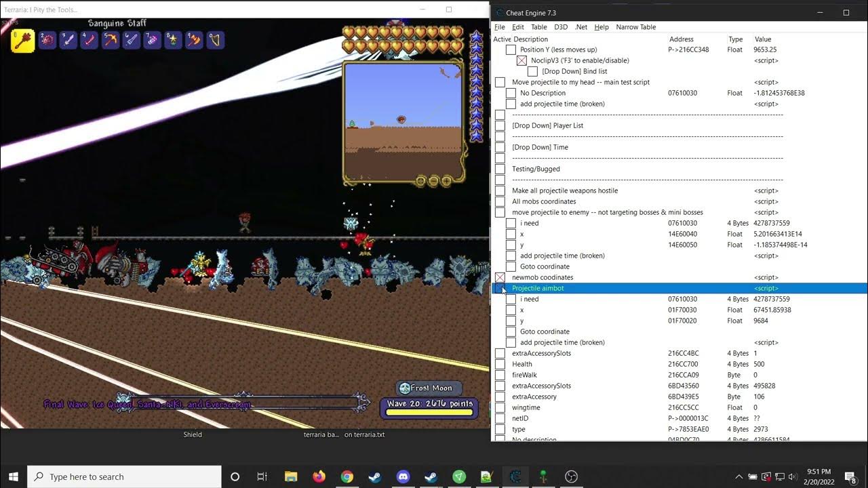868x488 pixels.
Task: Expand the '[Drop Down] Bind list' entry
Action: pyautogui.click(x=574, y=71)
